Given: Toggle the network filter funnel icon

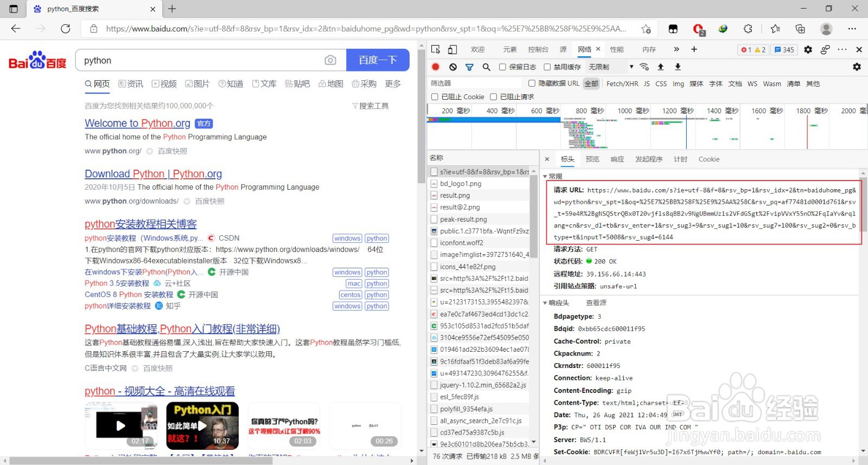Looking at the screenshot, I should (x=469, y=67).
